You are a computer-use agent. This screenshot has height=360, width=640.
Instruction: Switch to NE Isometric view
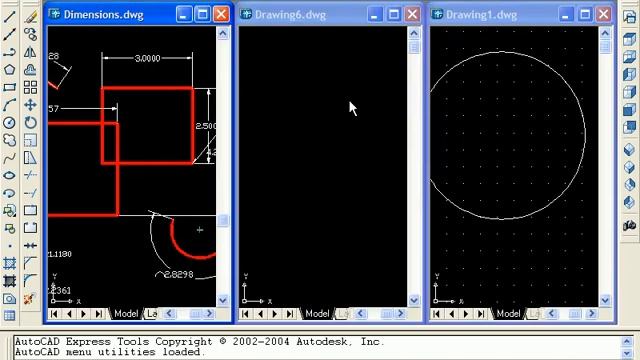coord(629,184)
